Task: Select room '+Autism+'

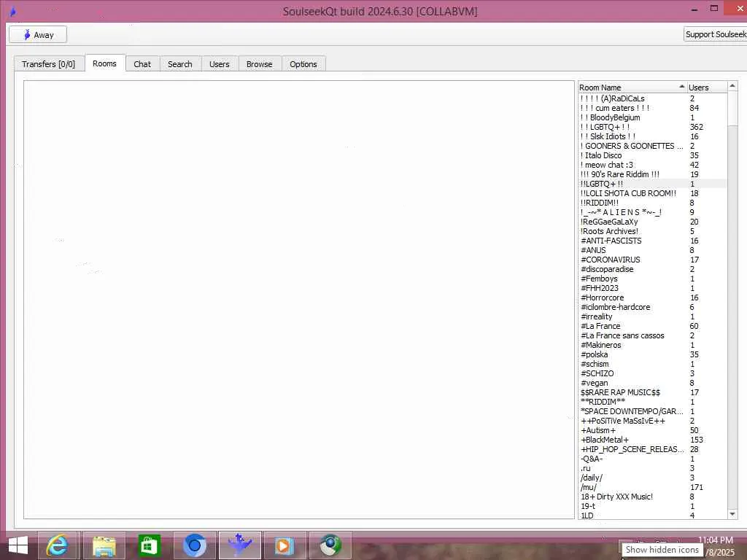Action: tap(652, 430)
